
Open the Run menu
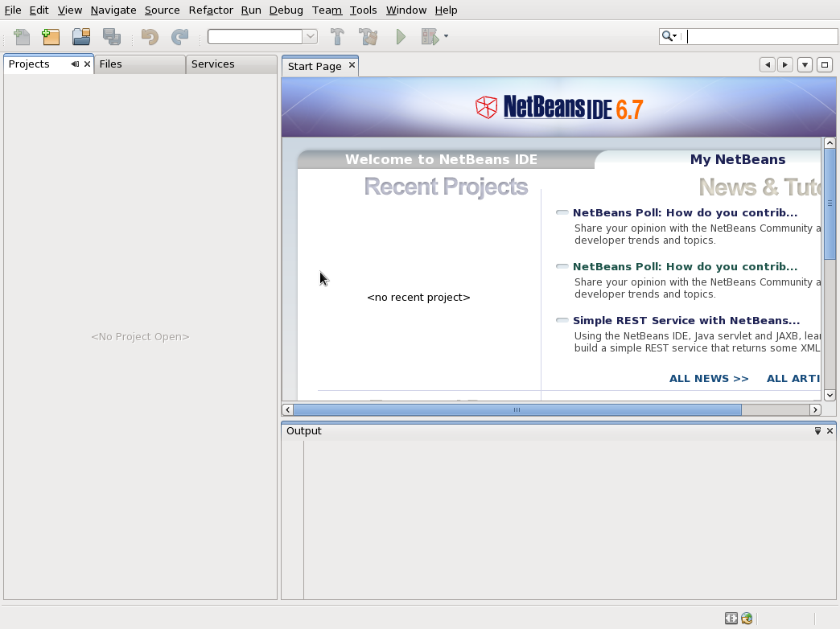point(251,10)
